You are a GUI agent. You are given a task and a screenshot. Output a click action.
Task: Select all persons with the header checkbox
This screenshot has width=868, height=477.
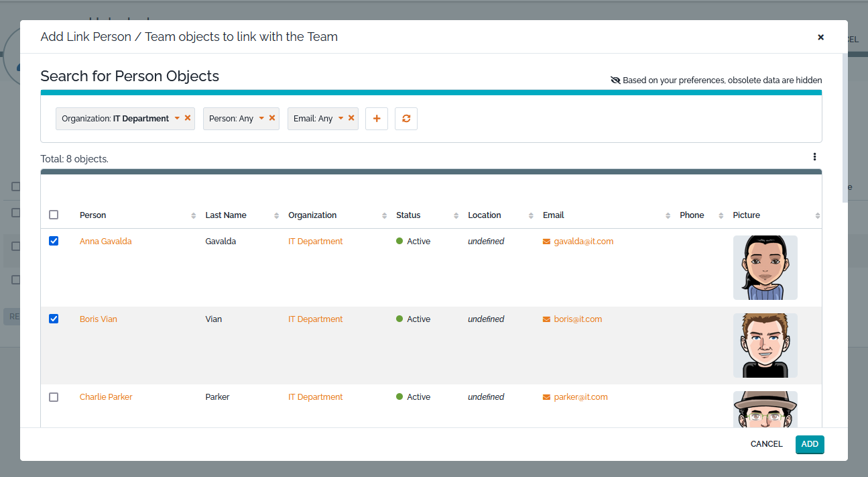(54, 215)
